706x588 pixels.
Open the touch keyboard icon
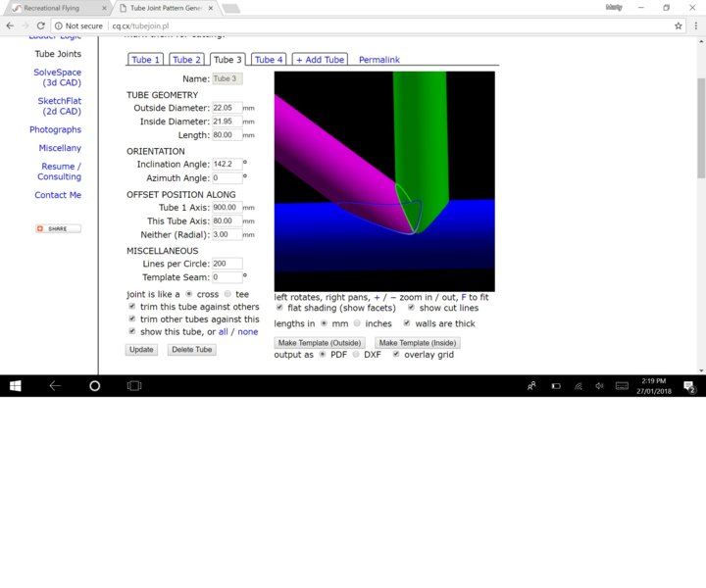pos(622,386)
